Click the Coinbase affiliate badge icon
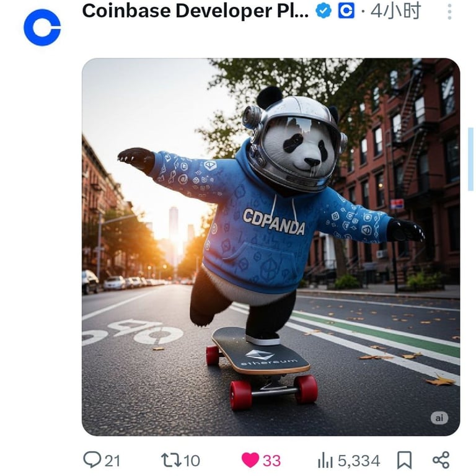Viewport: 476px width, 476px height. point(346,11)
